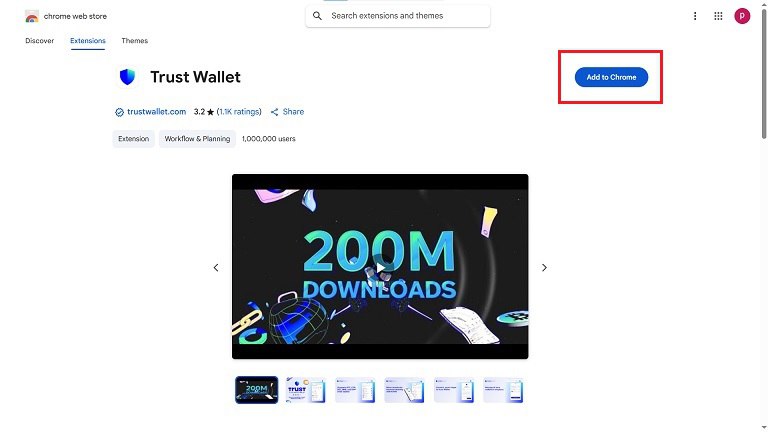This screenshot has height=432, width=768.
Task: Open the three-dot more options menu
Action: coord(695,16)
